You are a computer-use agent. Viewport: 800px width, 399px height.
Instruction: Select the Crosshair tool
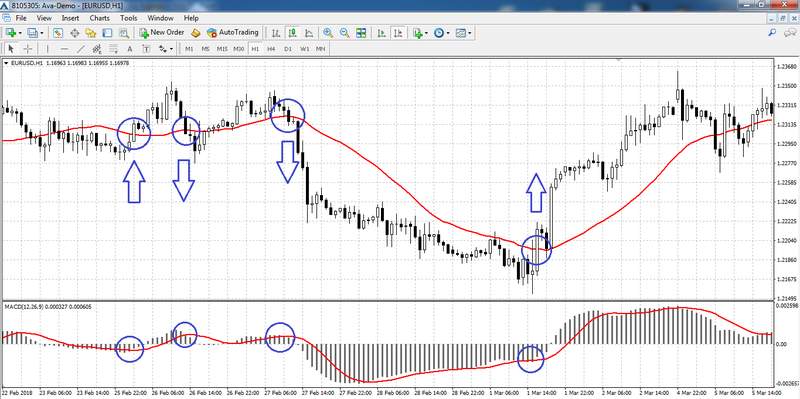(x=28, y=49)
